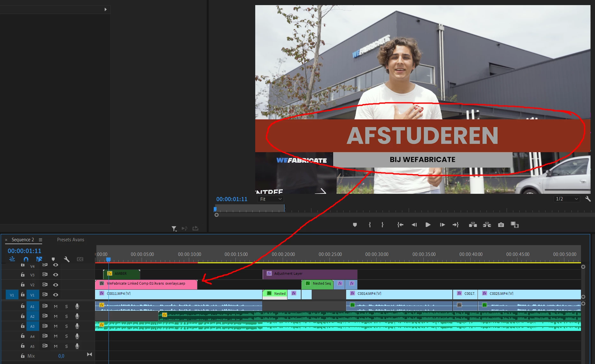Toggle Snap in timeline
595x364 pixels.
click(26, 259)
